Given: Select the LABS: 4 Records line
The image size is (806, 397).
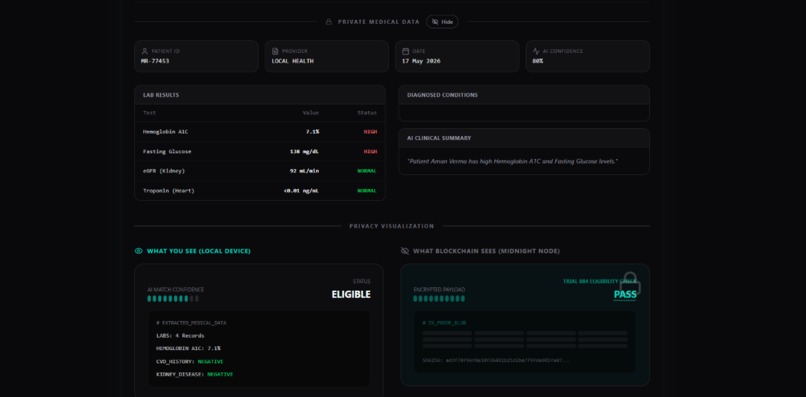Looking at the screenshot, I should click(x=180, y=336).
